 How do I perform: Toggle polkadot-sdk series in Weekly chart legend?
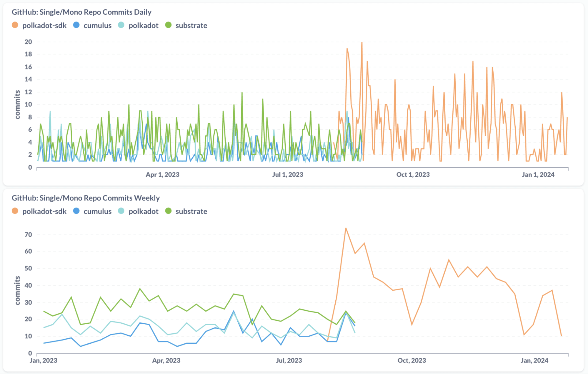click(x=15, y=211)
